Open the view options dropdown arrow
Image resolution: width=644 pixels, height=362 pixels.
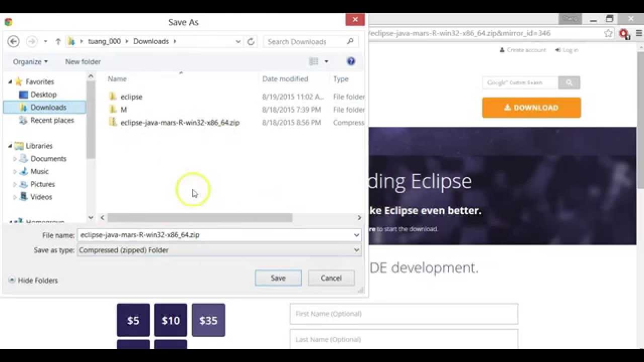pyautogui.click(x=326, y=61)
